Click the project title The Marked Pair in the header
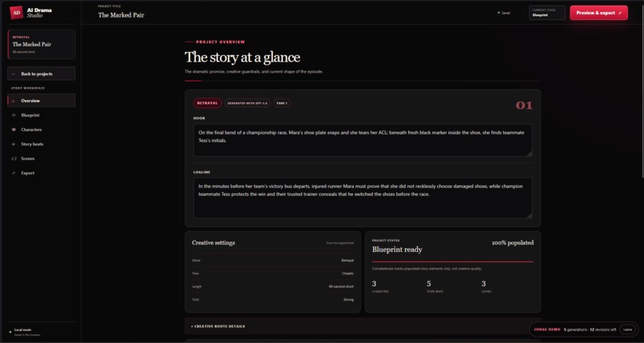The height and width of the screenshot is (343, 644). pyautogui.click(x=121, y=15)
